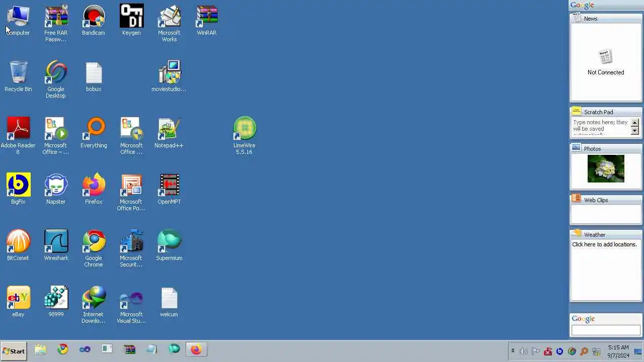The width and height of the screenshot is (644, 362).
Task: Select the Google Chrome desktop shortcut
Action: coord(94,248)
